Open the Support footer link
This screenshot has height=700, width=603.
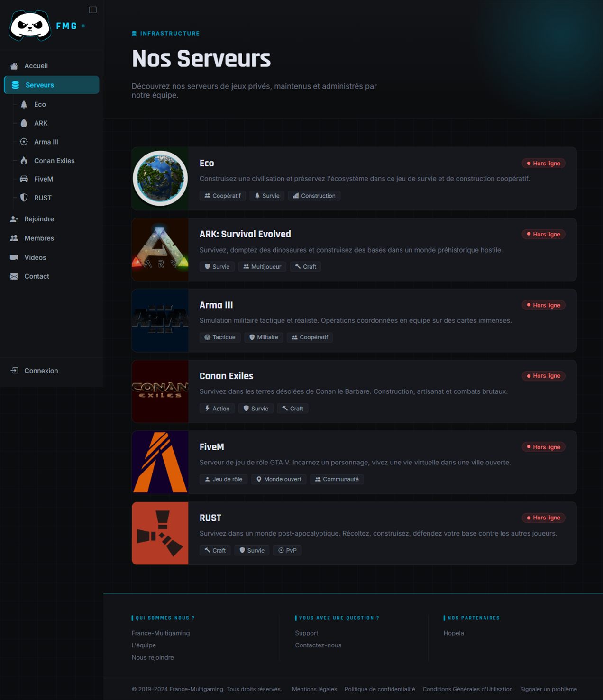point(307,633)
